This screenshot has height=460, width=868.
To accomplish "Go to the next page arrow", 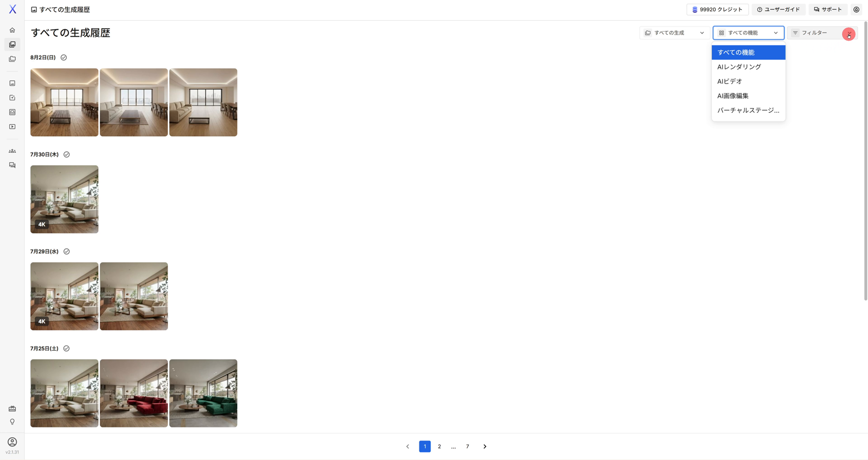I will click(485, 446).
